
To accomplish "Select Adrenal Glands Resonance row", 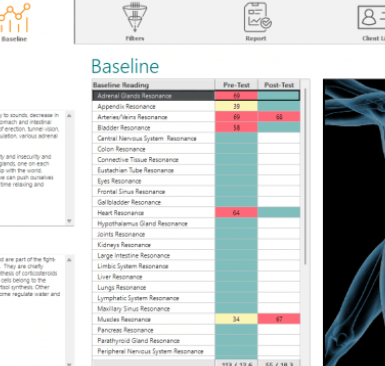I will (196, 96).
